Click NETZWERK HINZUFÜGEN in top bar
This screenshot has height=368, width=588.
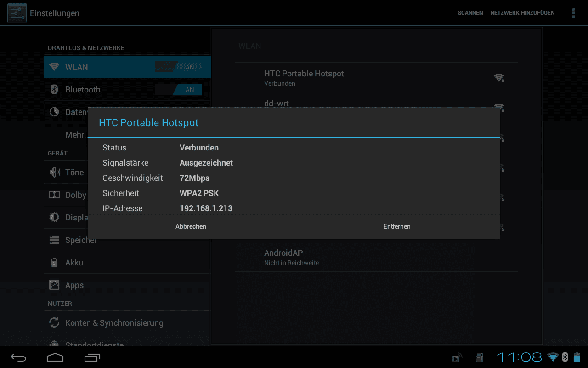(x=522, y=13)
